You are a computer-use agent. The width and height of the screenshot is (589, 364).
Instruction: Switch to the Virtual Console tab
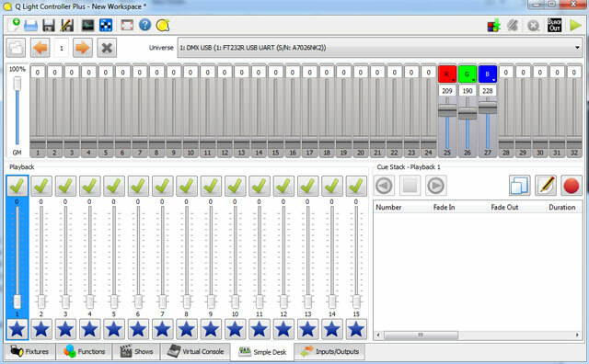(x=195, y=352)
